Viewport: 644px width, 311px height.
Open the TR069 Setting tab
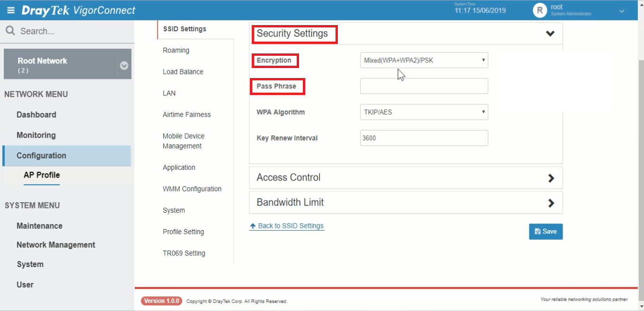click(x=184, y=253)
